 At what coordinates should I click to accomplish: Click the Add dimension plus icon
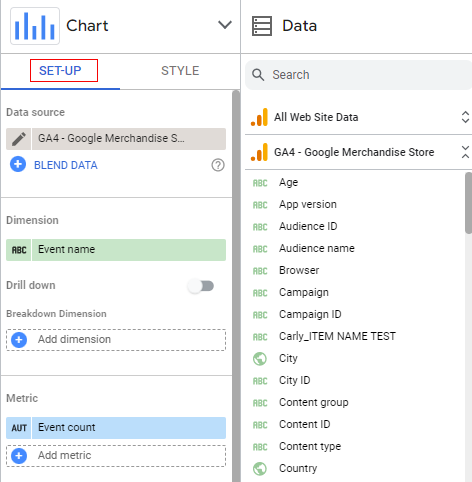(x=19, y=340)
